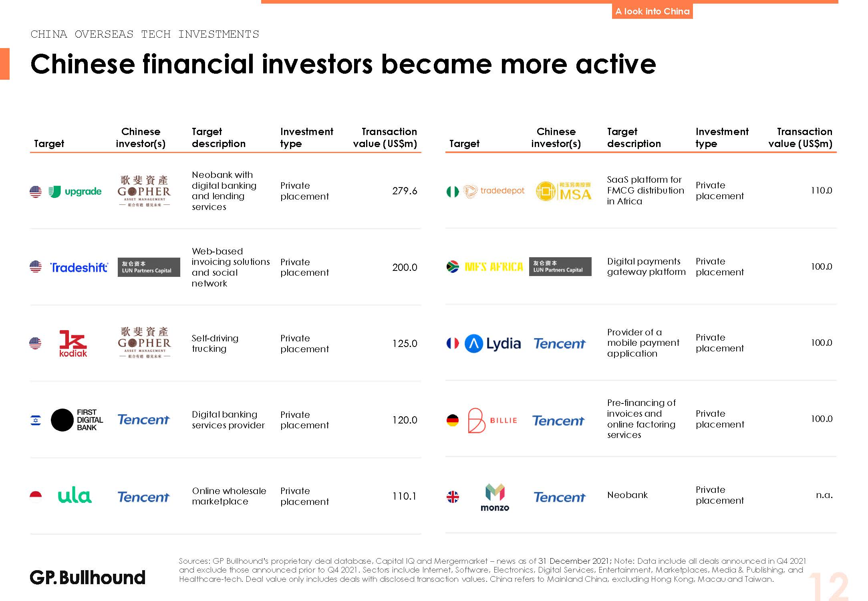Select the Billie logo
This screenshot has width=868, height=601.
(492, 420)
